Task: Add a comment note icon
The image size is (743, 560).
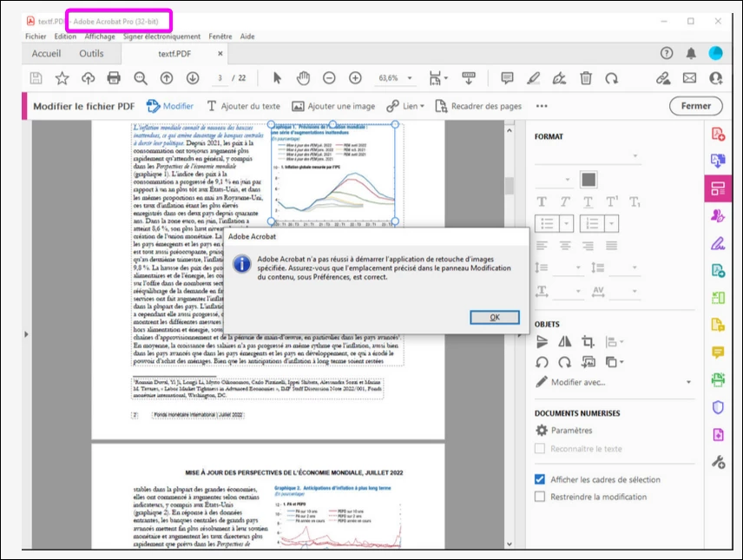Action: [x=507, y=78]
